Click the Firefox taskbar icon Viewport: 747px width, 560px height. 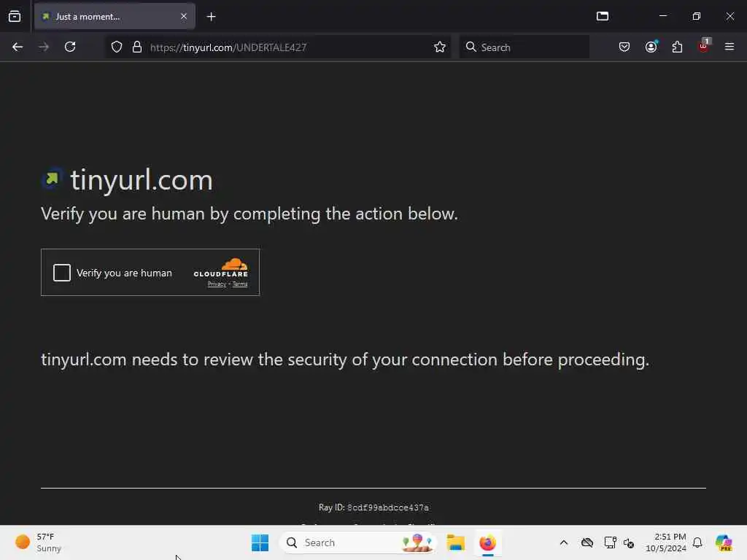(487, 542)
